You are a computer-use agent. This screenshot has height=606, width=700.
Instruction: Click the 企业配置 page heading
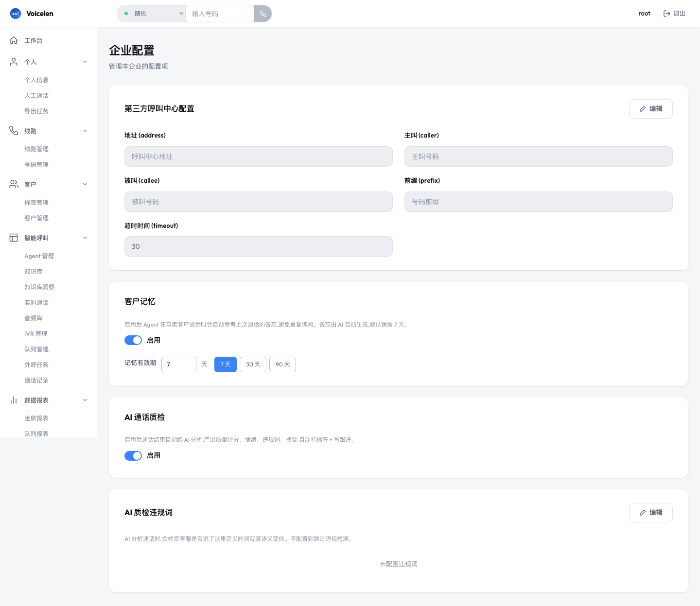click(x=132, y=51)
